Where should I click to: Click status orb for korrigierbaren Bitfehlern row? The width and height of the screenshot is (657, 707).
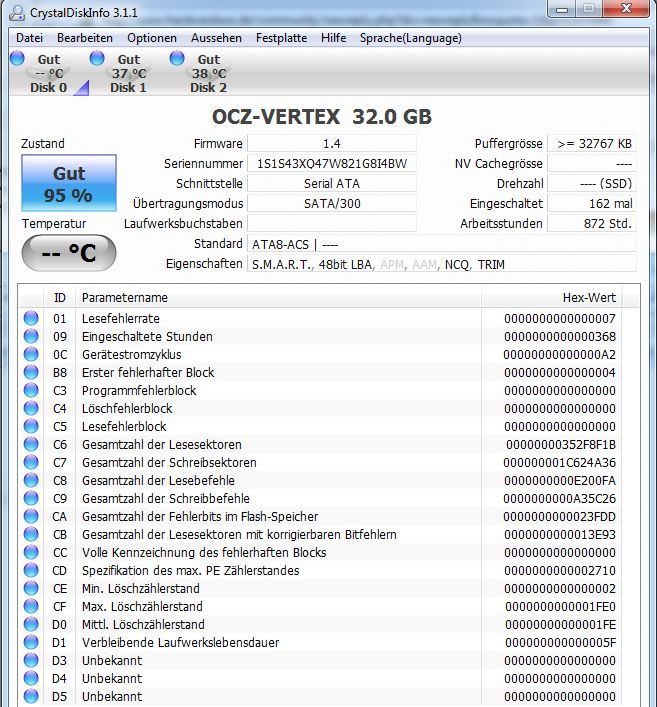[x=31, y=534]
